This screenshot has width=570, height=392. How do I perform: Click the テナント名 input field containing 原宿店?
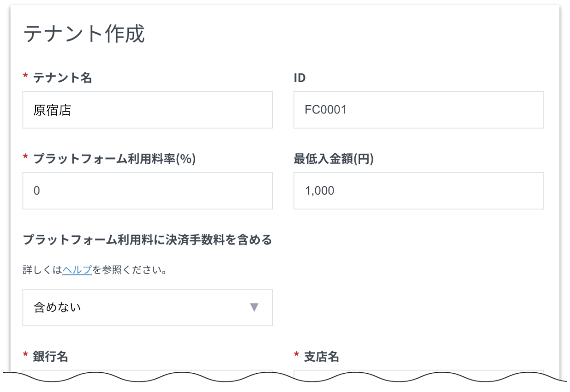click(147, 110)
